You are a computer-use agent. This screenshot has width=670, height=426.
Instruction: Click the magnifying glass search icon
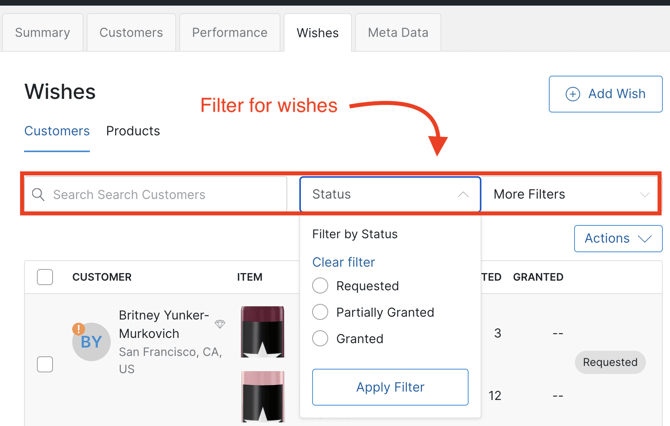(38, 195)
